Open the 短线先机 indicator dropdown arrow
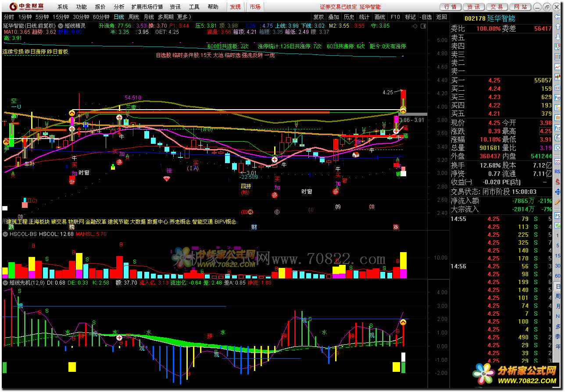 pyautogui.click(x=5, y=283)
